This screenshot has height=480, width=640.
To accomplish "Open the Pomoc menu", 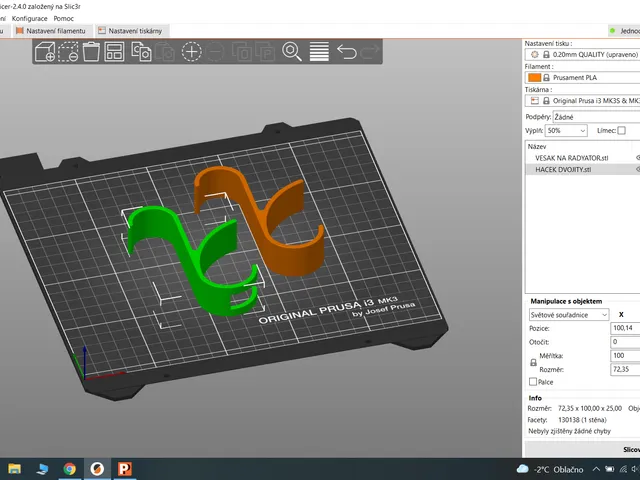I will pos(64,18).
